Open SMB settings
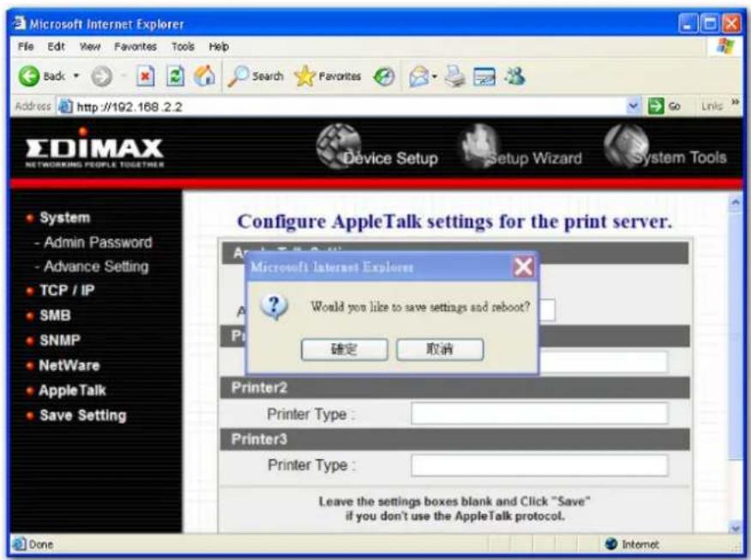751x560 pixels. (55, 316)
